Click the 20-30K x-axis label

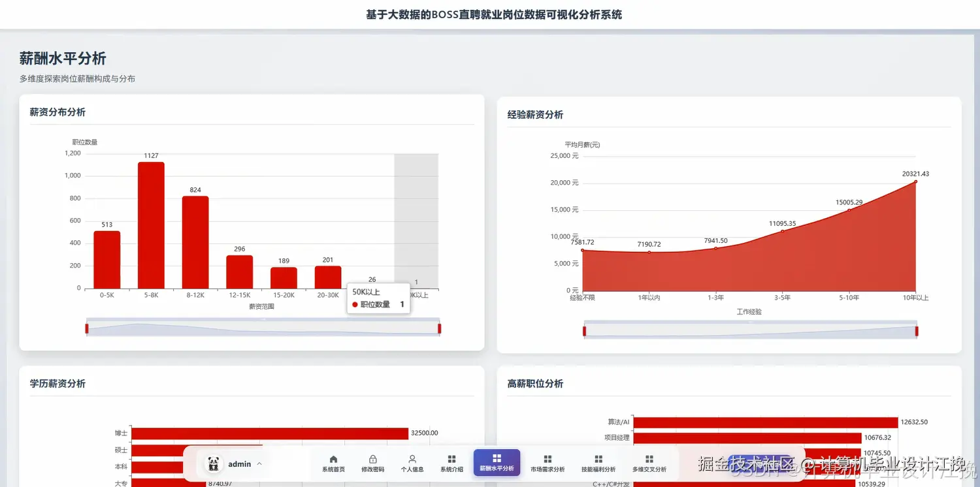[x=328, y=295]
